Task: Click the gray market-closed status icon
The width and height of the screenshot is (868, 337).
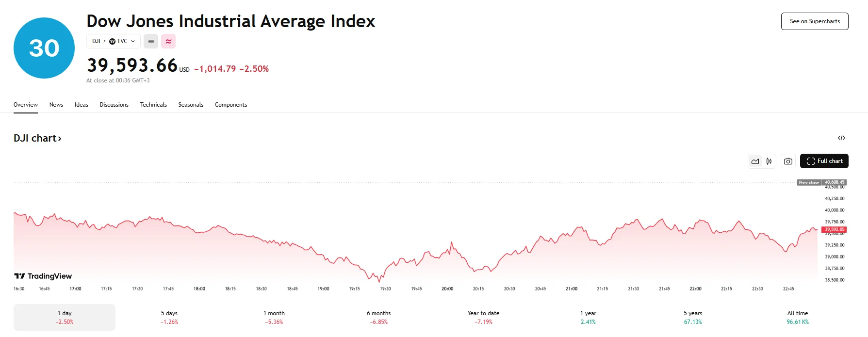Action: coord(151,42)
